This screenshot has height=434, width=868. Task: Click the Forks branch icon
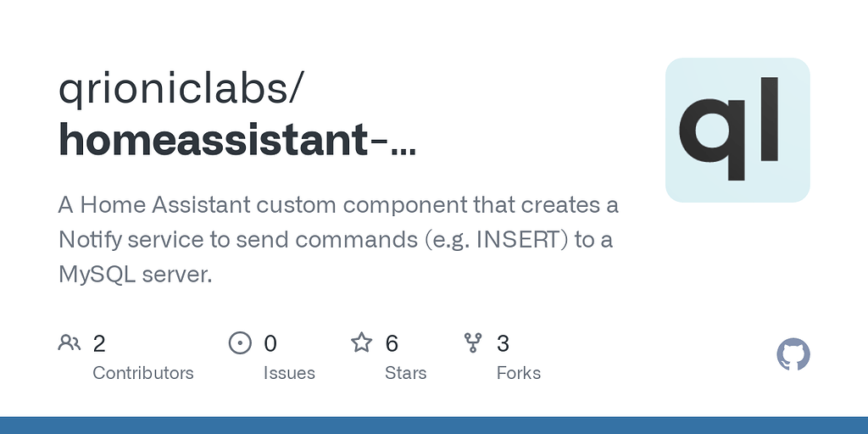(x=473, y=342)
